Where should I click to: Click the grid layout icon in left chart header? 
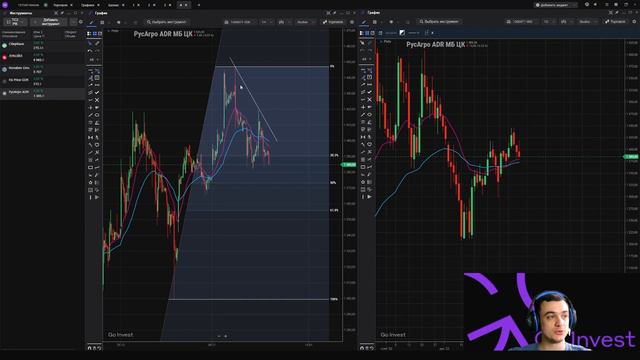tap(102, 22)
